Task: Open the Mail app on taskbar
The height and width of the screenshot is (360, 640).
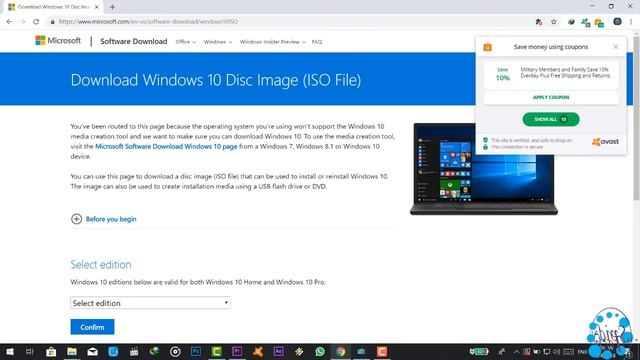Action: (93, 351)
